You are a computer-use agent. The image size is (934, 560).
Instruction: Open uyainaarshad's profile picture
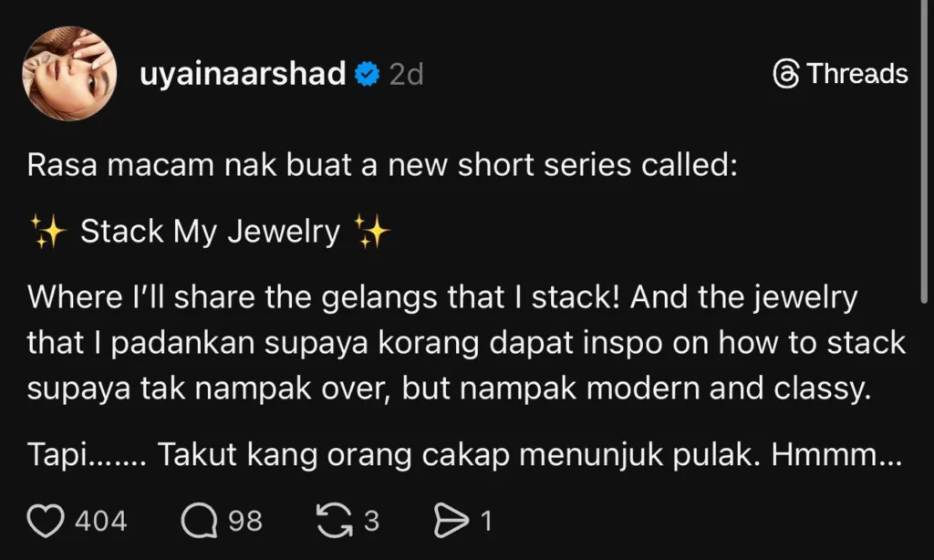(x=70, y=73)
